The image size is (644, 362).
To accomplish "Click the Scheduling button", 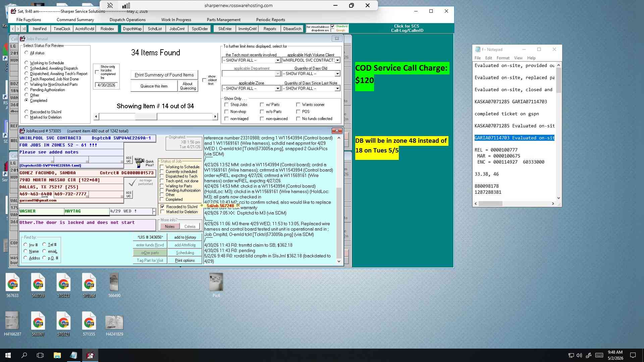I will pyautogui.click(x=185, y=253).
